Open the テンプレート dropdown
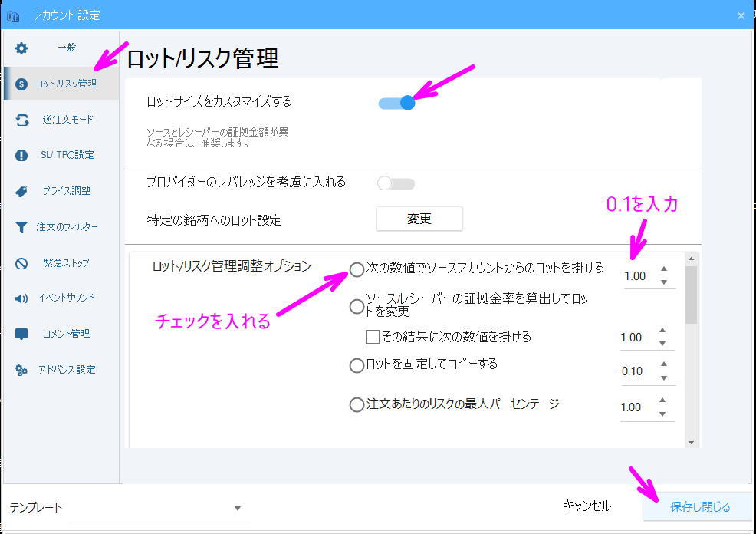 click(238, 507)
